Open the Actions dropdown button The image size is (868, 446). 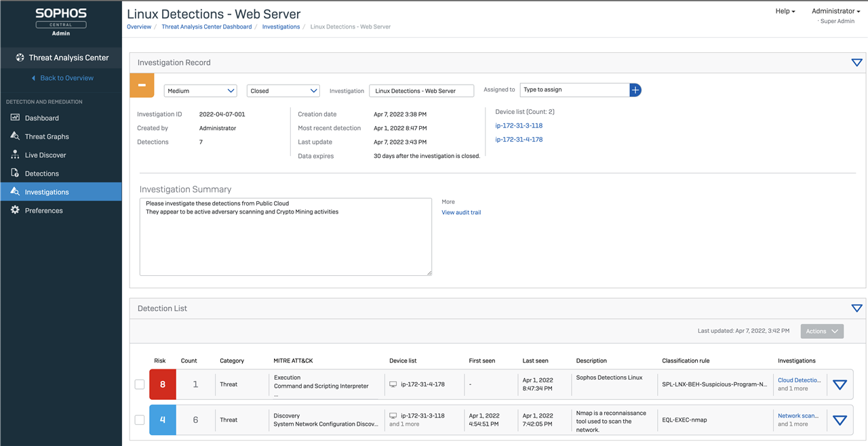coord(822,331)
